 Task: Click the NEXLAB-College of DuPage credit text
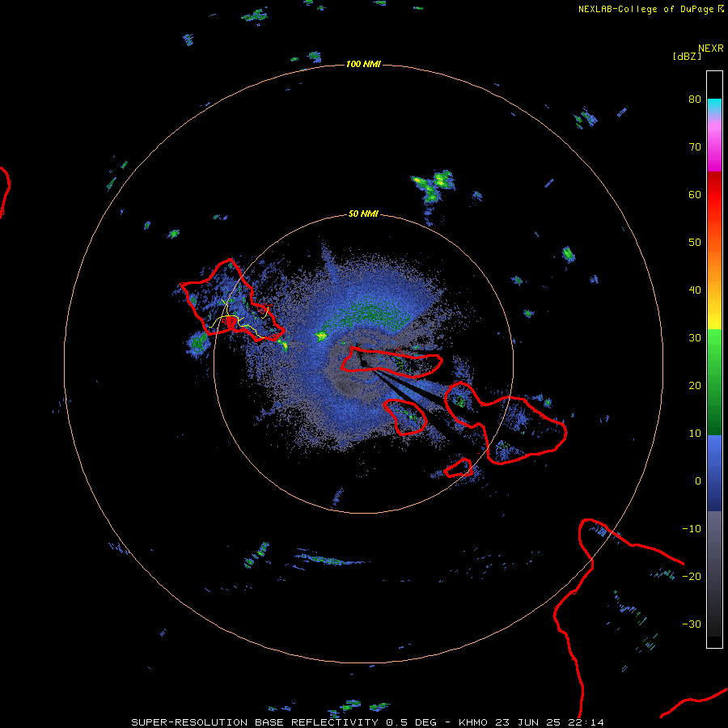tap(645, 9)
